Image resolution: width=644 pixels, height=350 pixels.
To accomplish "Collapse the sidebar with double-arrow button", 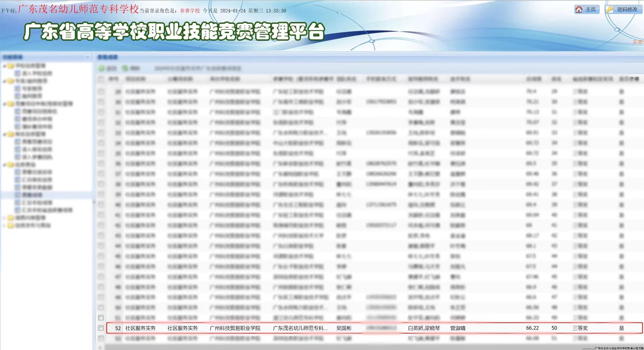I will [88, 57].
